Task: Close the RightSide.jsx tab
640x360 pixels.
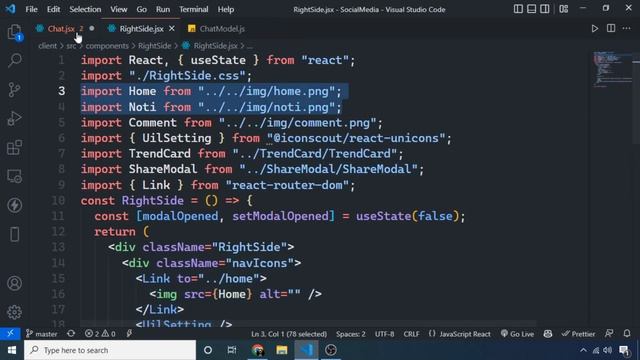Action: (x=172, y=29)
